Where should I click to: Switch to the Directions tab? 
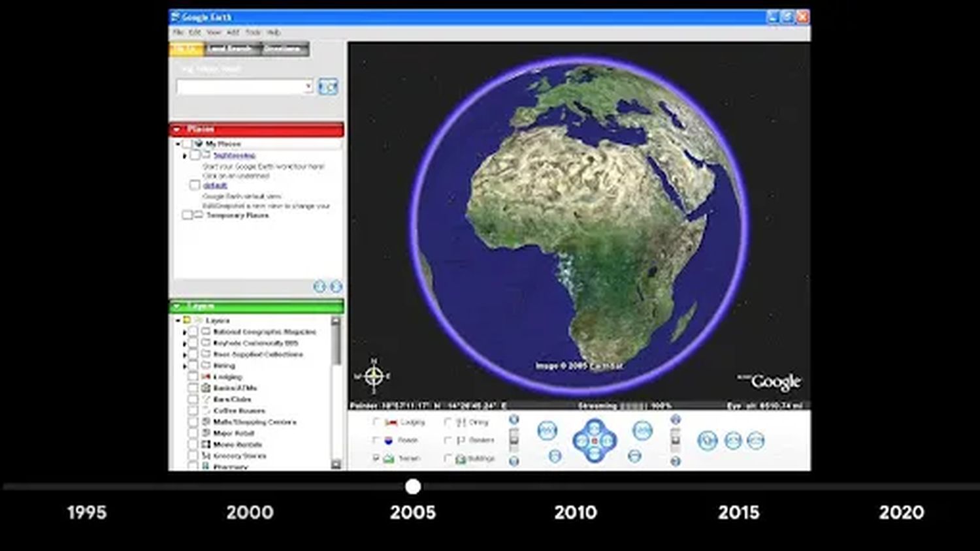(284, 49)
